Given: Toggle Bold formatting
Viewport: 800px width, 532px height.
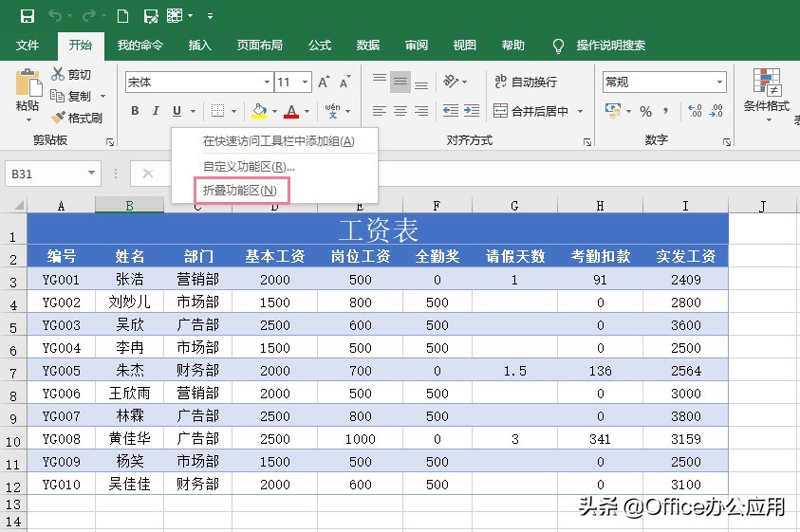Looking at the screenshot, I should coord(135,111).
